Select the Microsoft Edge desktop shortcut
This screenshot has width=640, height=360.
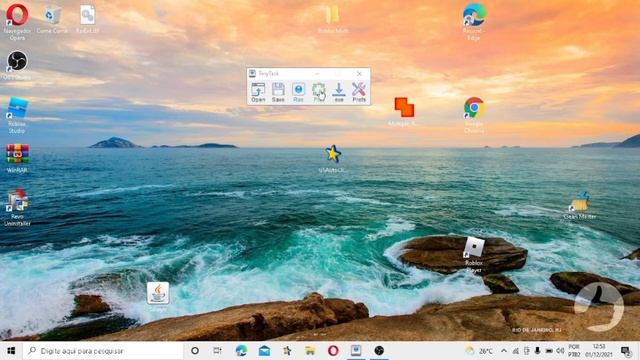pyautogui.click(x=474, y=22)
